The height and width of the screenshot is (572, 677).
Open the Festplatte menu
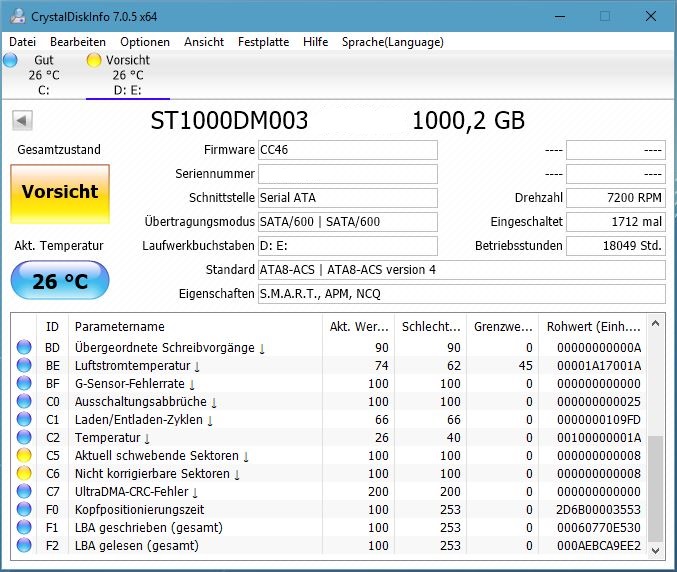[x=263, y=42]
